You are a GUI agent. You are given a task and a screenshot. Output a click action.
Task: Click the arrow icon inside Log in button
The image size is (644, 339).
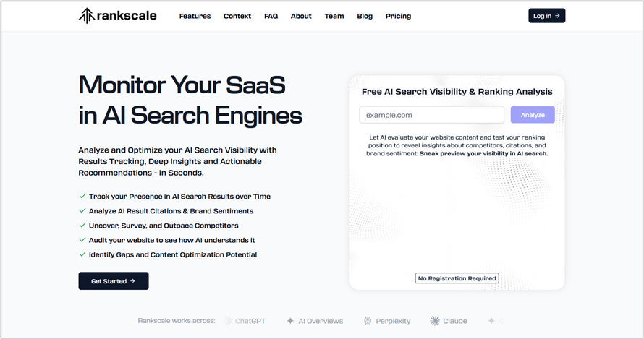[557, 16]
